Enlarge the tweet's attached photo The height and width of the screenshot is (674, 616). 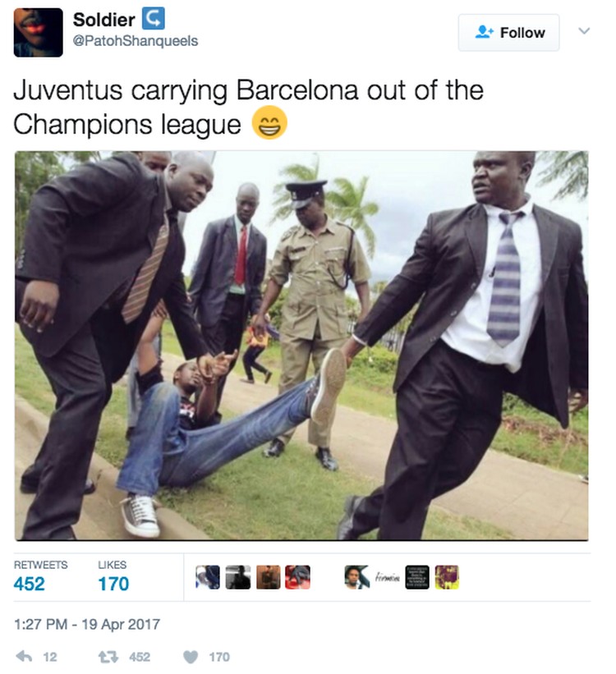point(301,346)
